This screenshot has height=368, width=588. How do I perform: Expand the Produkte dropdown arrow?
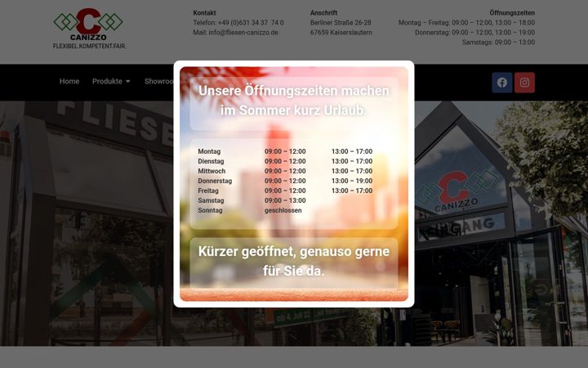(x=128, y=82)
